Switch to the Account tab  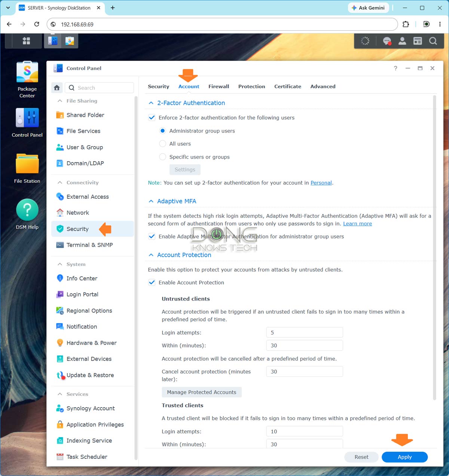click(189, 86)
